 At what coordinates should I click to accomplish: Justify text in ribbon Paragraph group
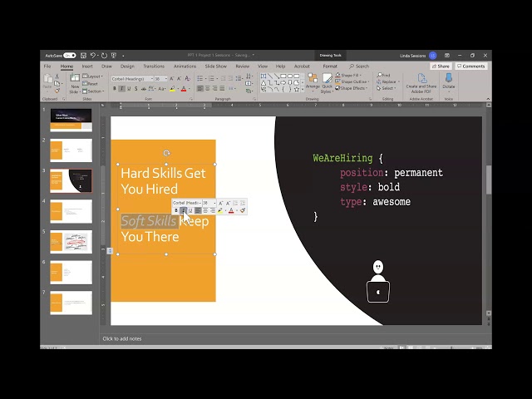pyautogui.click(x=222, y=89)
